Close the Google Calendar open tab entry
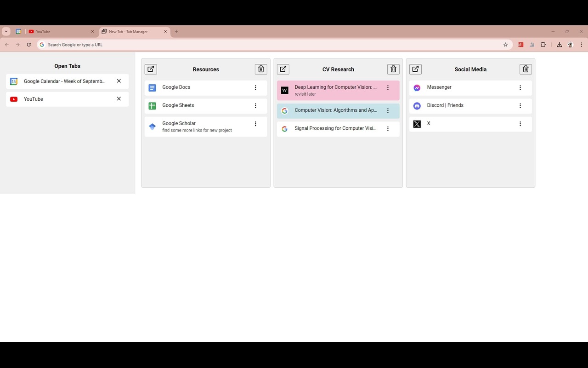588x368 pixels. tap(119, 81)
